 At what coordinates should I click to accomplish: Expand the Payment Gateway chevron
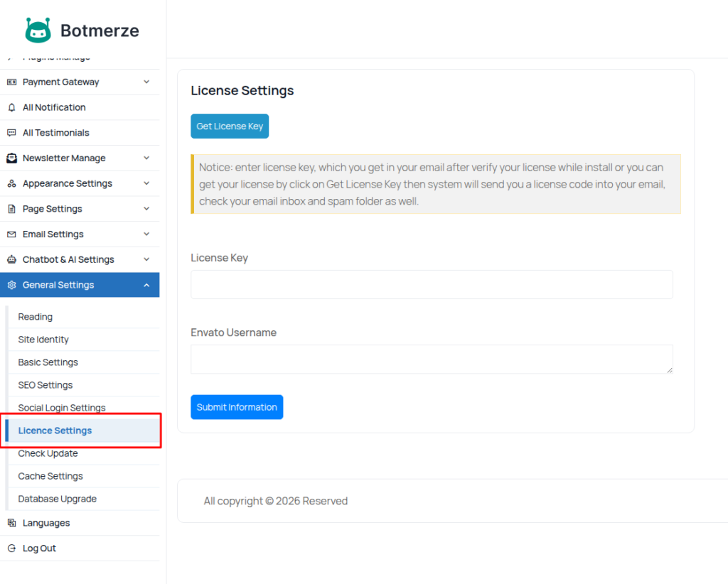pos(146,82)
